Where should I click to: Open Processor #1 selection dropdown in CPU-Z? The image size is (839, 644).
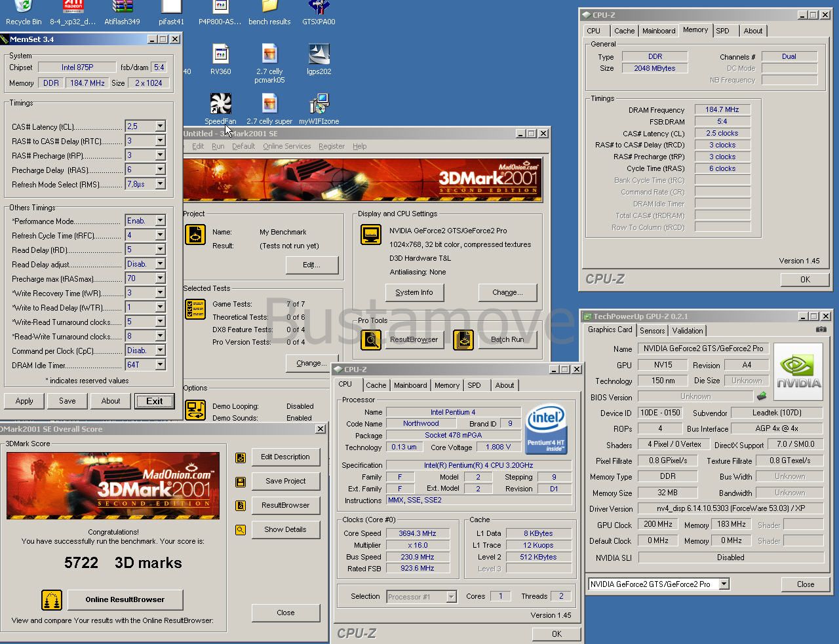451,596
